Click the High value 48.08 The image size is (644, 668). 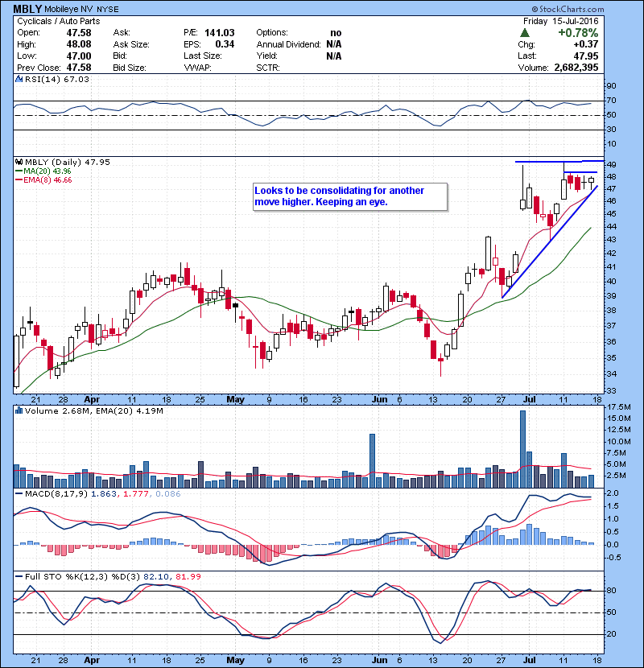click(78, 44)
